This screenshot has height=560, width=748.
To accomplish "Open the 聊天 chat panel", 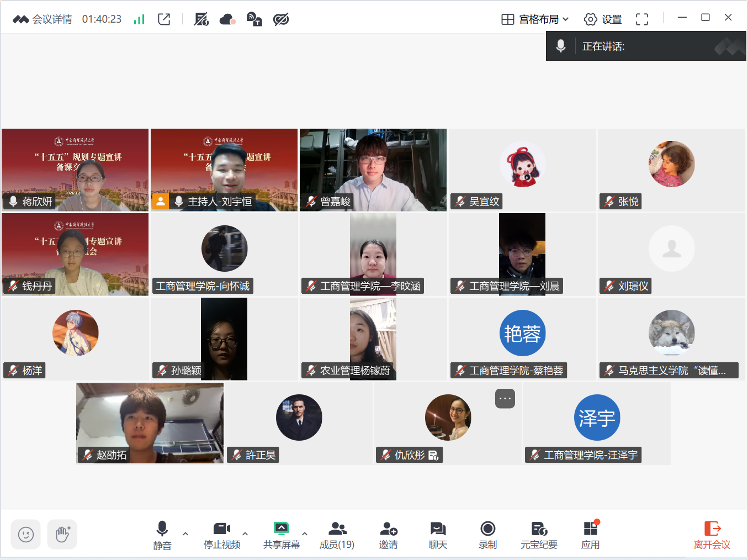I will pyautogui.click(x=438, y=535).
